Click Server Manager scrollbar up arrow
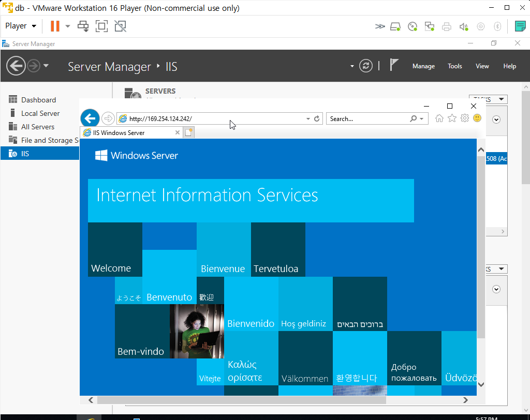The width and height of the screenshot is (530, 420). pyautogui.click(x=526, y=87)
